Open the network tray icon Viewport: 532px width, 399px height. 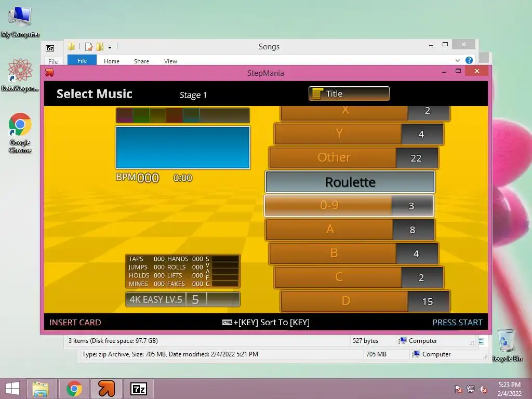tap(471, 389)
